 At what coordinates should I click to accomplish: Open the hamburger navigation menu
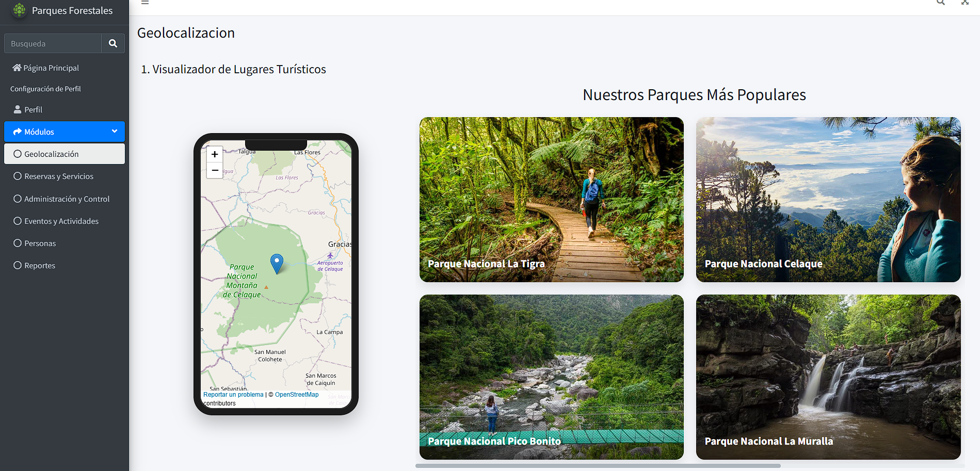point(144,3)
